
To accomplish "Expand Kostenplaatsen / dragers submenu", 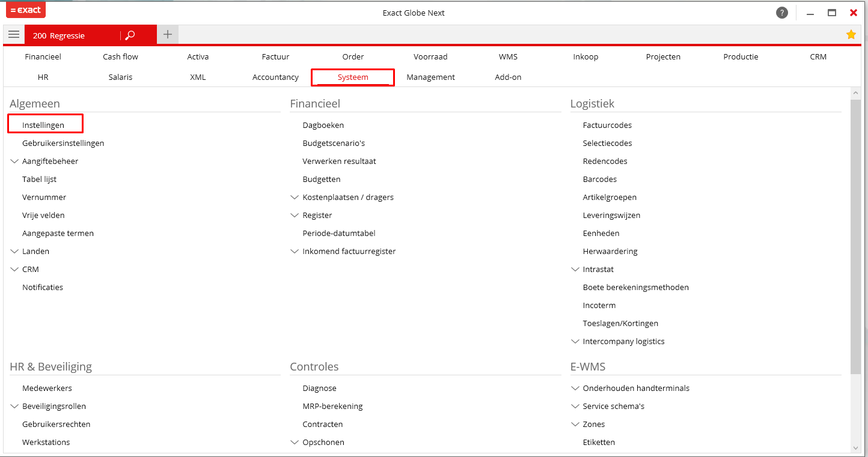I will (295, 198).
